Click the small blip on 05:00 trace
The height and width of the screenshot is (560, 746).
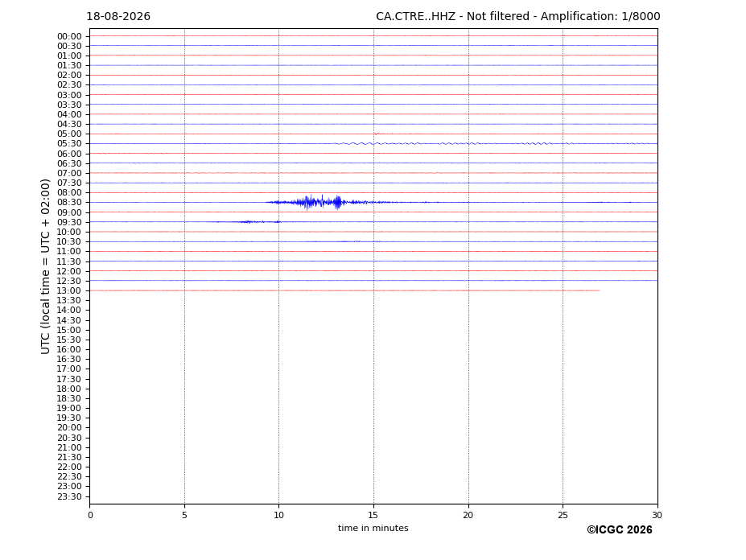[x=376, y=134]
